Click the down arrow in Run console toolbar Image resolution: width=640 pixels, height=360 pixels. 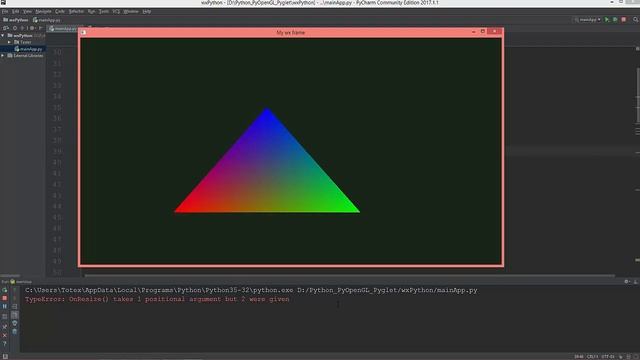(15, 298)
